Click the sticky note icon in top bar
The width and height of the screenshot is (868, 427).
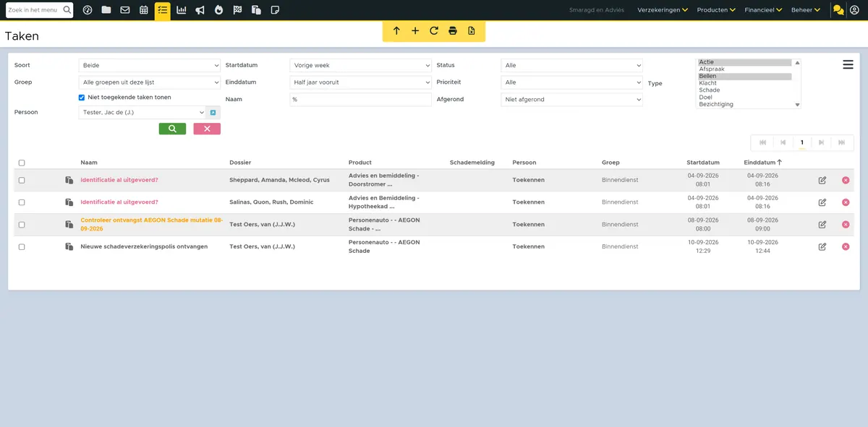pyautogui.click(x=275, y=10)
